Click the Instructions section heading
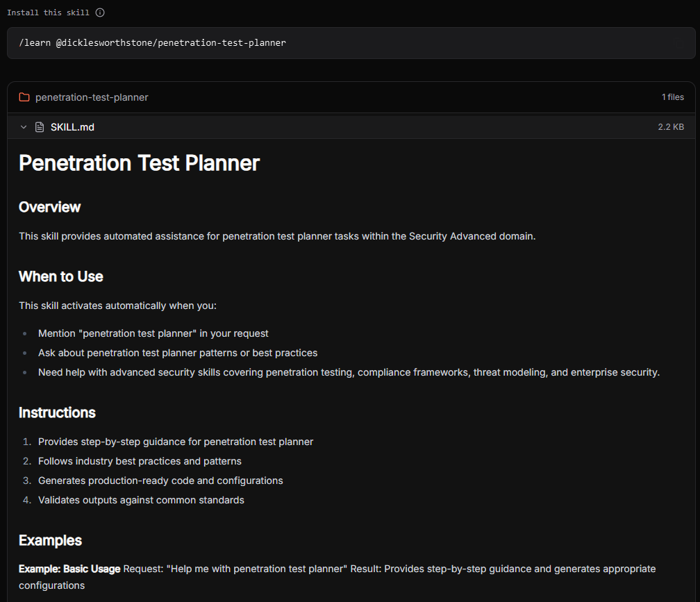Viewport: 700px width, 602px height. (x=57, y=412)
